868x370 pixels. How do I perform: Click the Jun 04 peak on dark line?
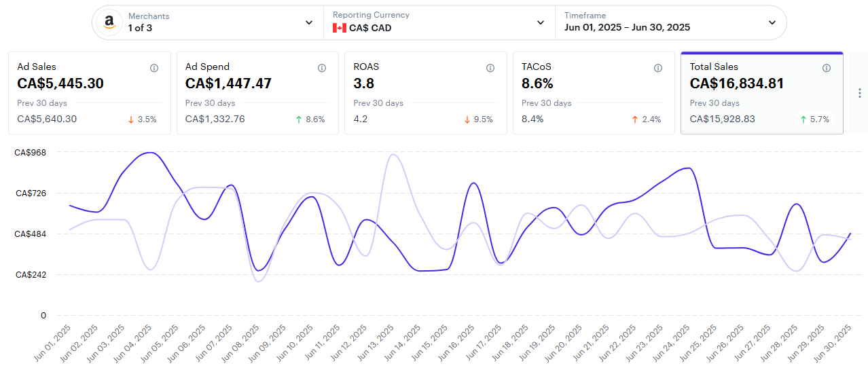[x=149, y=153]
